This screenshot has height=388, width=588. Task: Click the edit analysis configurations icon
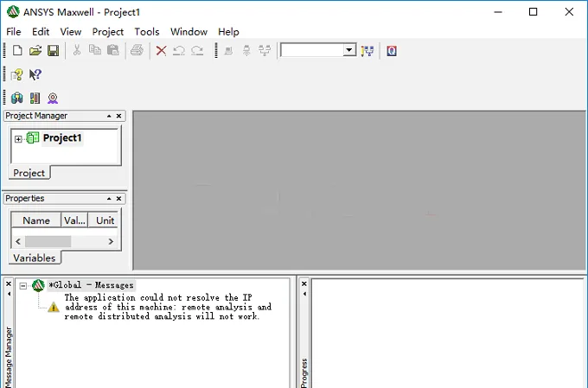pos(367,51)
